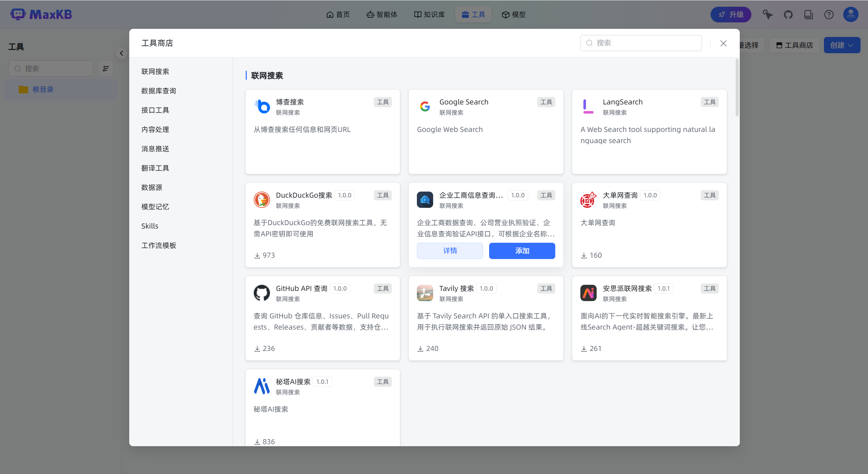This screenshot has height=474, width=868.
Task: Click the tool store vertical scrollbar
Action: tap(737, 87)
